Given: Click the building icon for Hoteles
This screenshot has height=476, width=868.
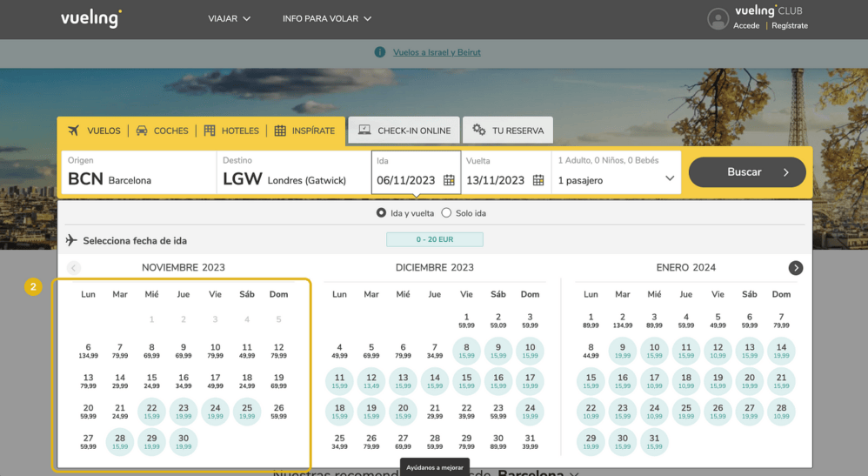Looking at the screenshot, I should pos(210,131).
